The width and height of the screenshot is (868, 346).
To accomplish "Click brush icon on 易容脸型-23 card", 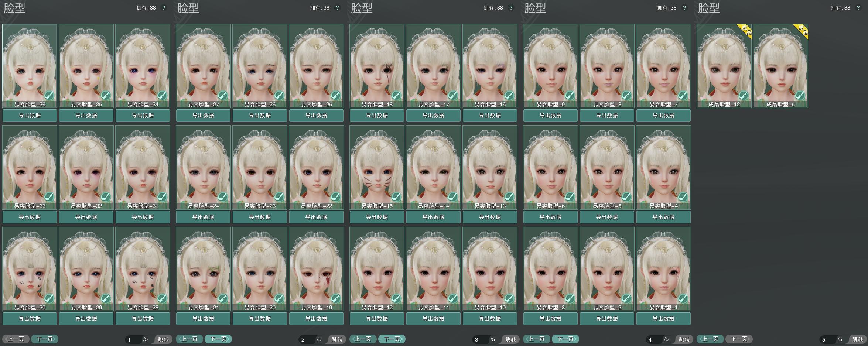I will pyautogui.click(x=279, y=197).
